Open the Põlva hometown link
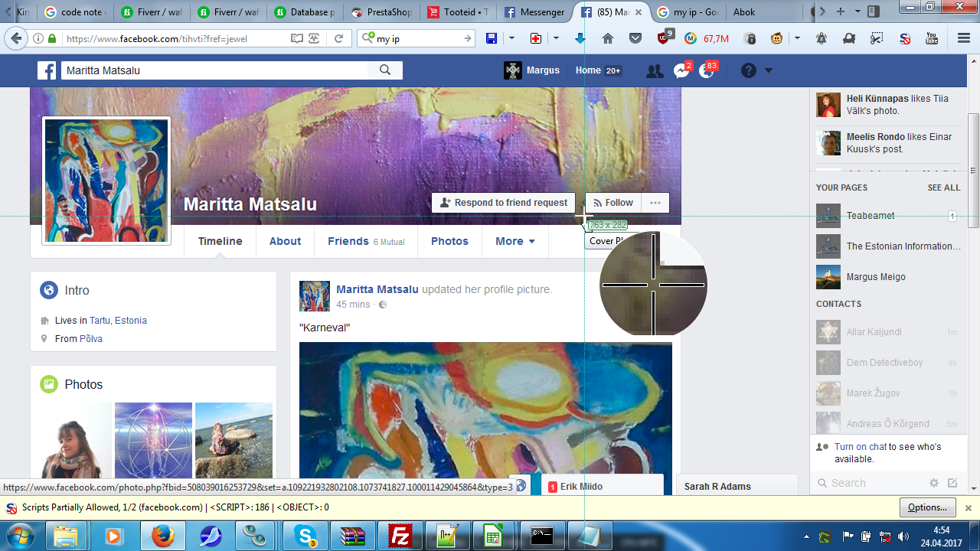The height and width of the screenshot is (551, 980). point(91,339)
